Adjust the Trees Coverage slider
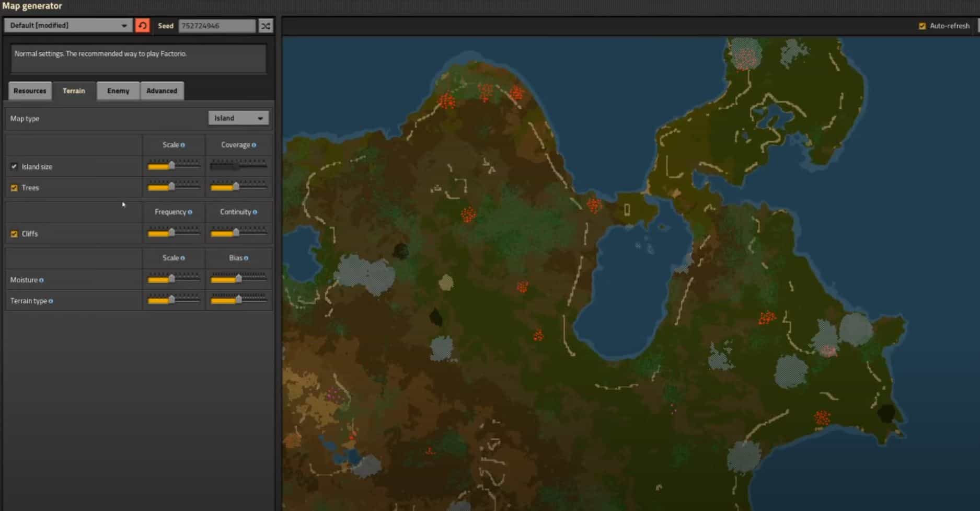 (x=238, y=186)
